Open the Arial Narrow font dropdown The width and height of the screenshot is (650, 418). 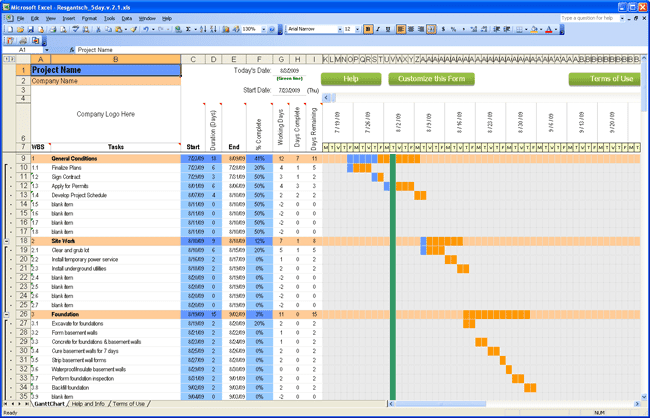[x=340, y=29]
